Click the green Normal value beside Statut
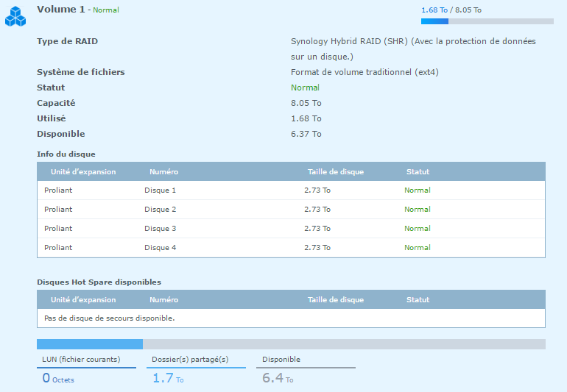This screenshot has height=392, width=567. click(x=305, y=88)
